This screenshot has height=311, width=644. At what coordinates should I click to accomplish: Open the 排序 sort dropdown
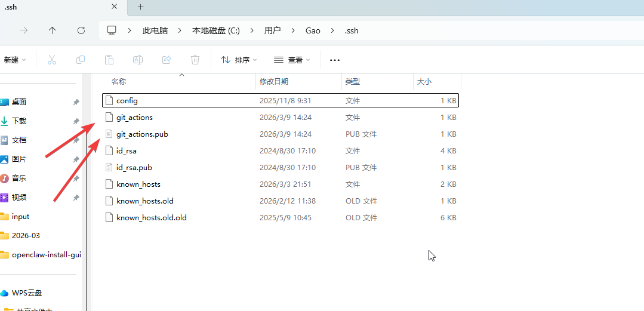point(239,60)
